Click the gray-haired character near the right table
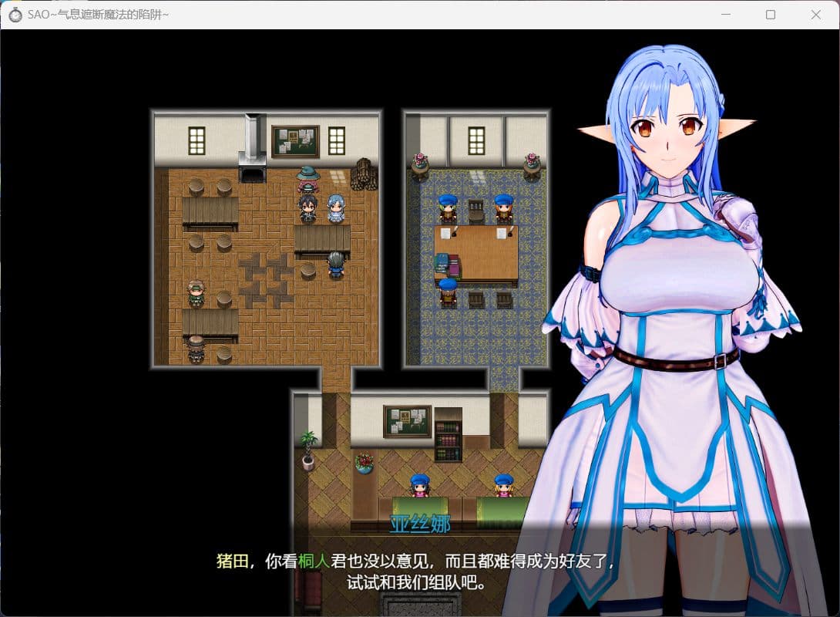 click(x=336, y=265)
